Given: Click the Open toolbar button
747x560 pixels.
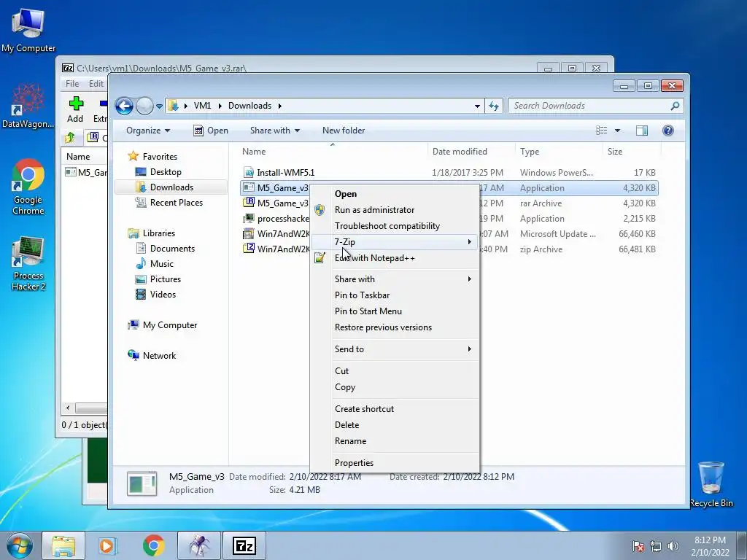Looking at the screenshot, I should coord(211,131).
